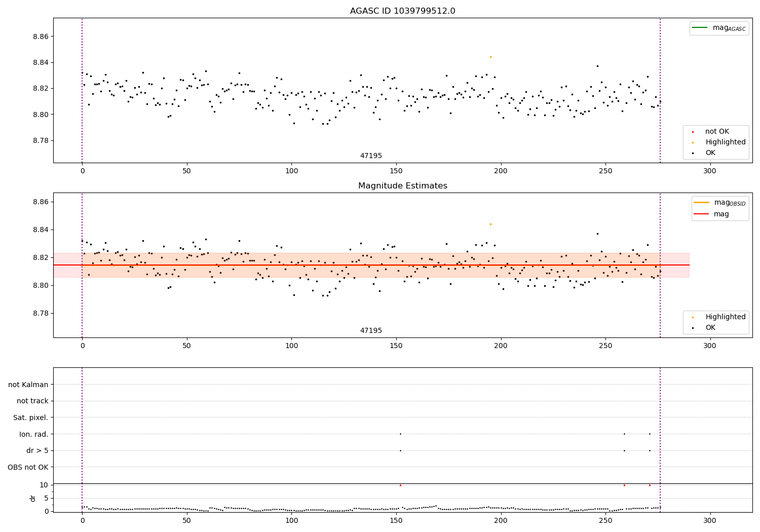
Task: Click the 'not OK' legend entry in top plot
Action: (x=717, y=132)
